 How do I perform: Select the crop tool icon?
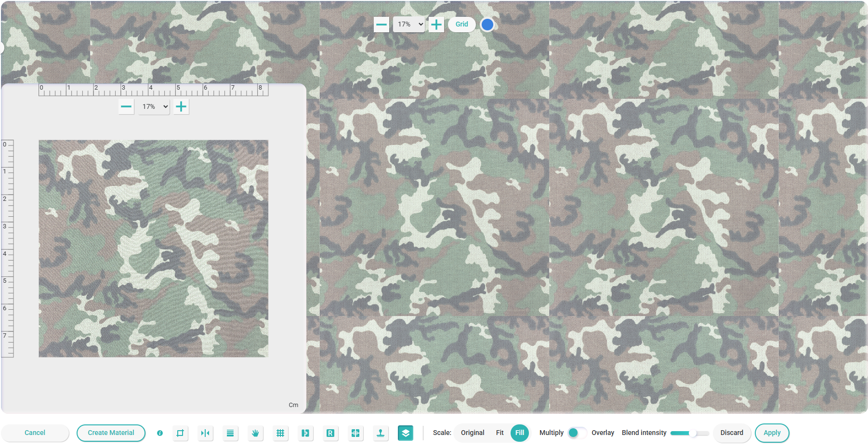180,433
